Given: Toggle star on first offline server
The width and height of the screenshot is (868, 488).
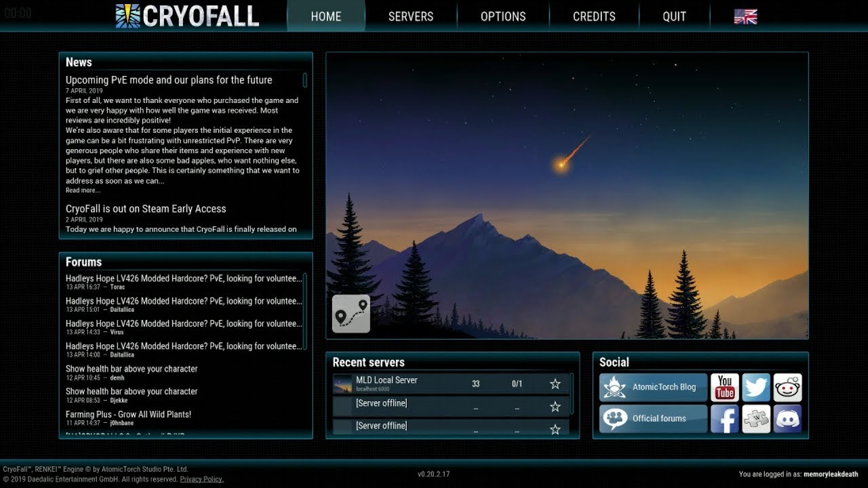Looking at the screenshot, I should (555, 407).
